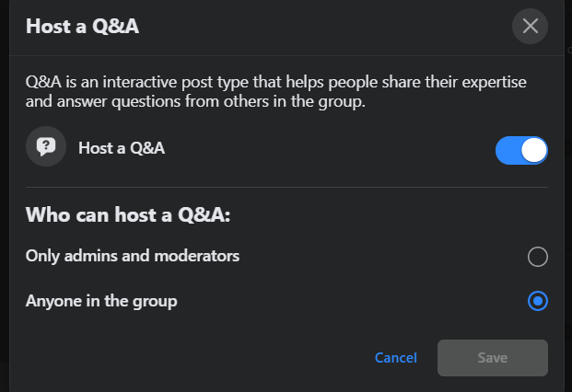Click the Who can host a Q&A heading
Viewport: 572px width, 392px height.
click(x=126, y=216)
